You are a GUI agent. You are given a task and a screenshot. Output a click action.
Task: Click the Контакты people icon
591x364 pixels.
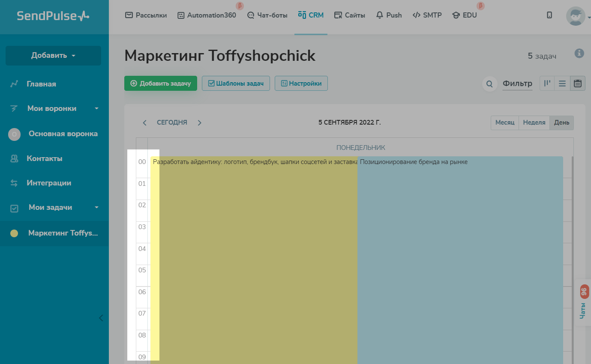point(14,158)
